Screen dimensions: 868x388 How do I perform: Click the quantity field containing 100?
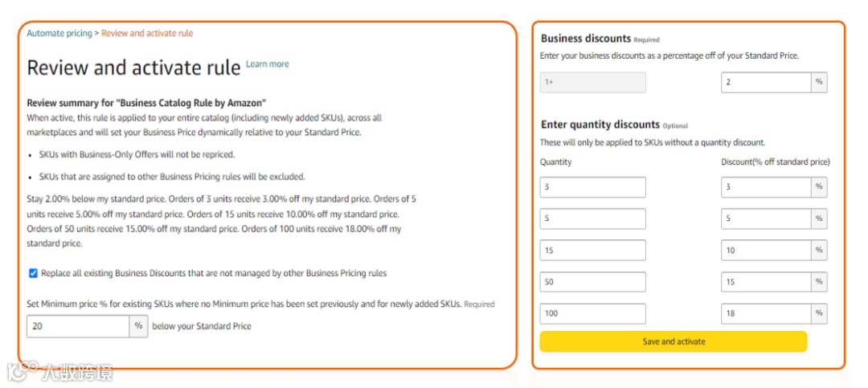592,313
